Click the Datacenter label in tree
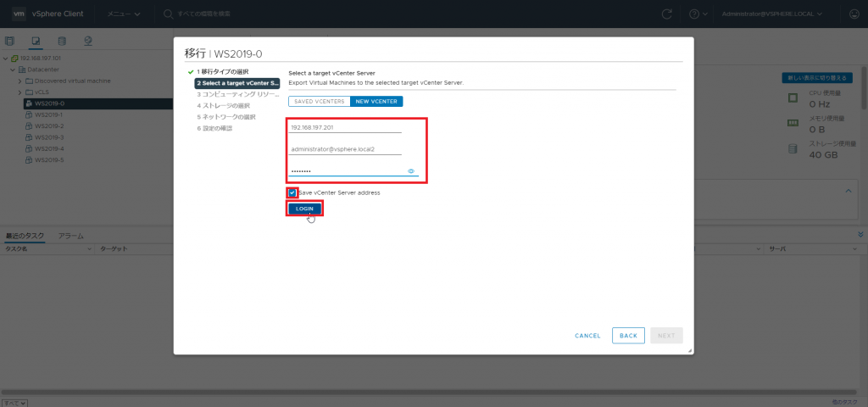868x407 pixels. click(x=43, y=70)
